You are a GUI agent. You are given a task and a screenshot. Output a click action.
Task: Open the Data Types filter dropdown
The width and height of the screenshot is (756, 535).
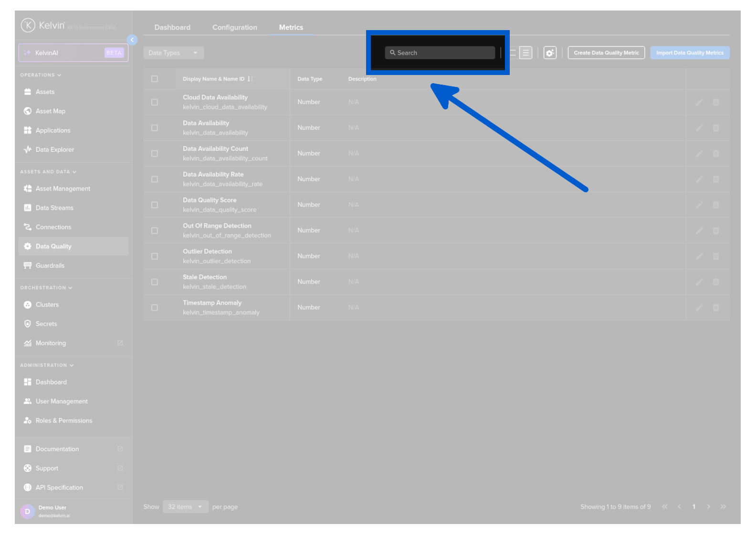click(x=173, y=53)
